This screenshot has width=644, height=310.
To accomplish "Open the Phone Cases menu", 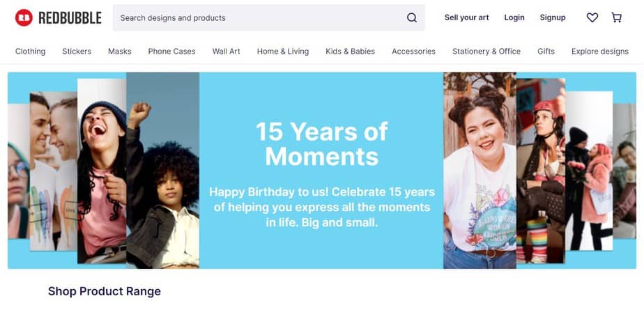I will click(x=171, y=51).
